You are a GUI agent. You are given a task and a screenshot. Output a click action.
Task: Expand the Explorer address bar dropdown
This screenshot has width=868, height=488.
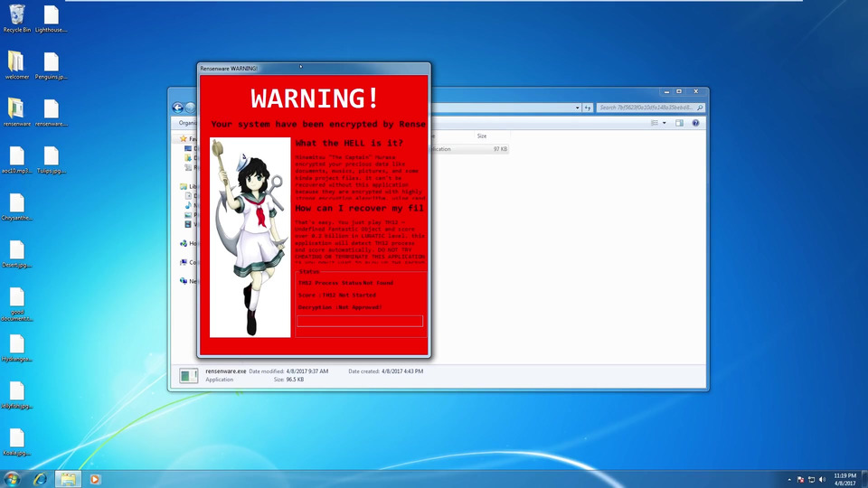pyautogui.click(x=578, y=108)
